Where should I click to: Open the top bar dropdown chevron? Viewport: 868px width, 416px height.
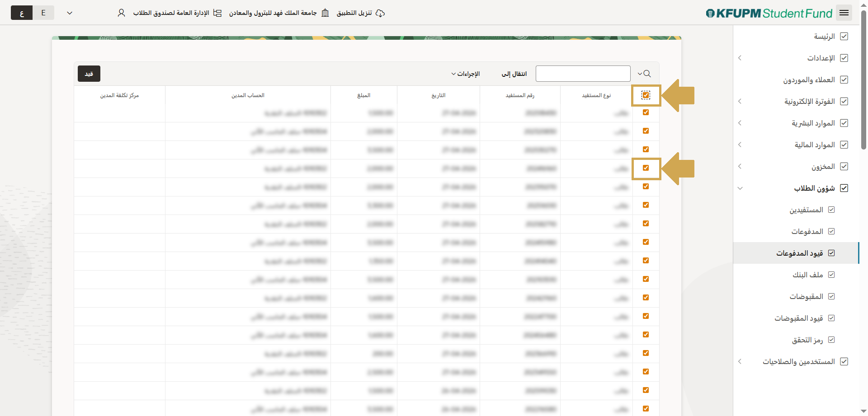point(70,13)
